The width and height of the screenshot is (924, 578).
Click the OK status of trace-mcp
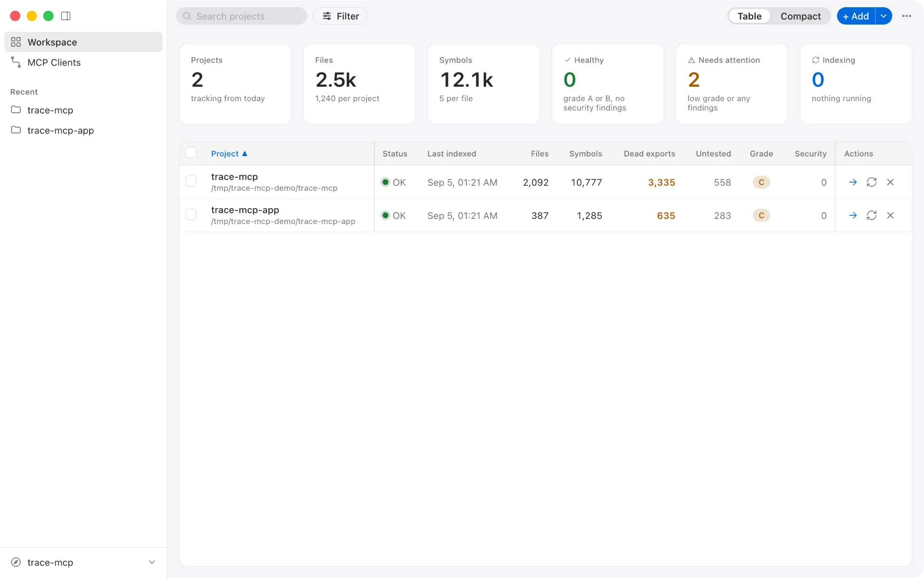(393, 182)
